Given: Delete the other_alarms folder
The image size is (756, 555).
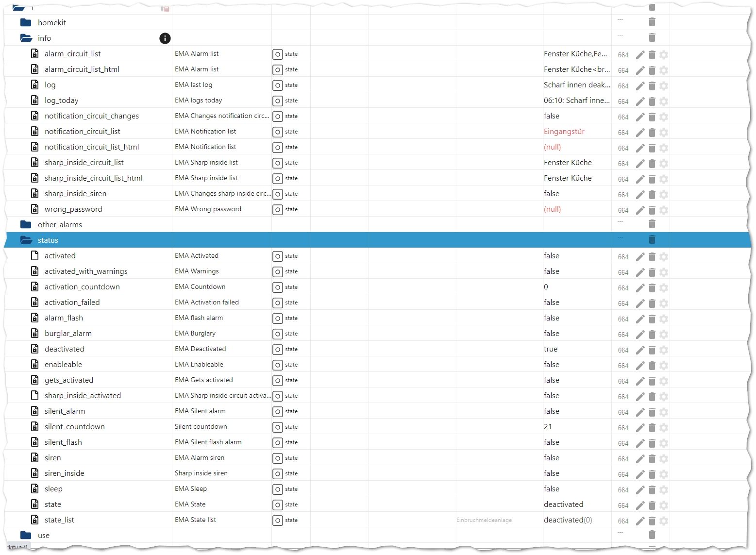Looking at the screenshot, I should pyautogui.click(x=652, y=224).
